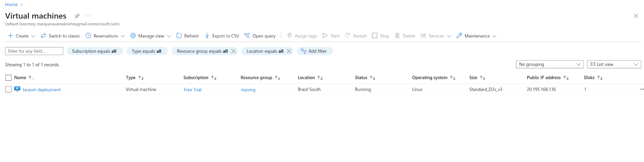Edit the Location equals all filter
The image size is (644, 162).
265,51
